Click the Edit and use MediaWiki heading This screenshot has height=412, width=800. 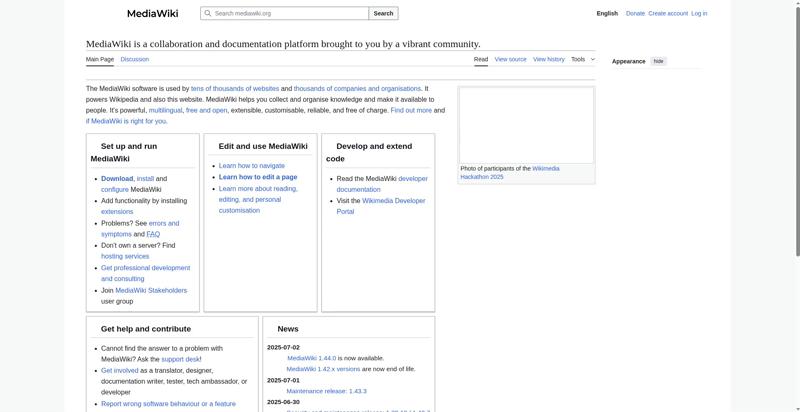pos(263,146)
